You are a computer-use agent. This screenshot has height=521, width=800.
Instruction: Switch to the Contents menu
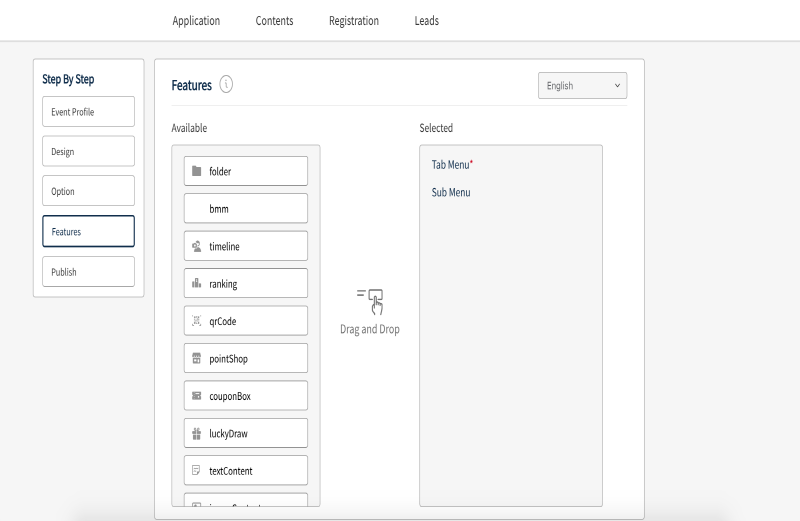click(x=274, y=21)
